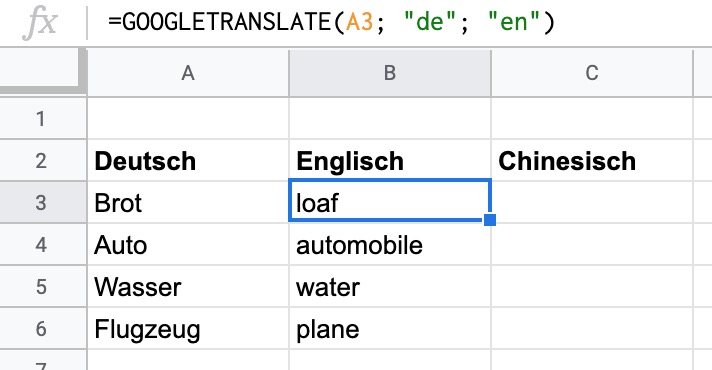Select the cell containing 'automobile'

click(390, 245)
